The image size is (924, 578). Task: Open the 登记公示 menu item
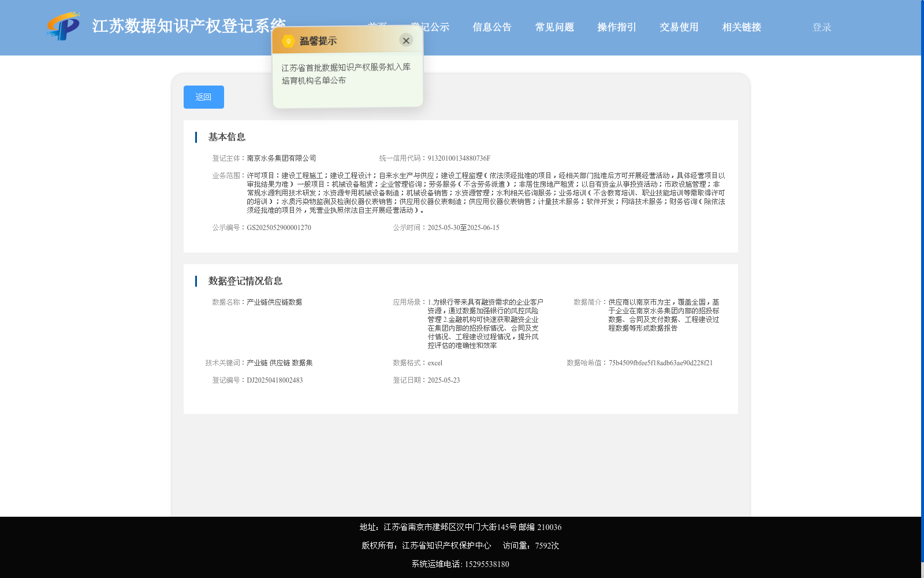coord(430,27)
